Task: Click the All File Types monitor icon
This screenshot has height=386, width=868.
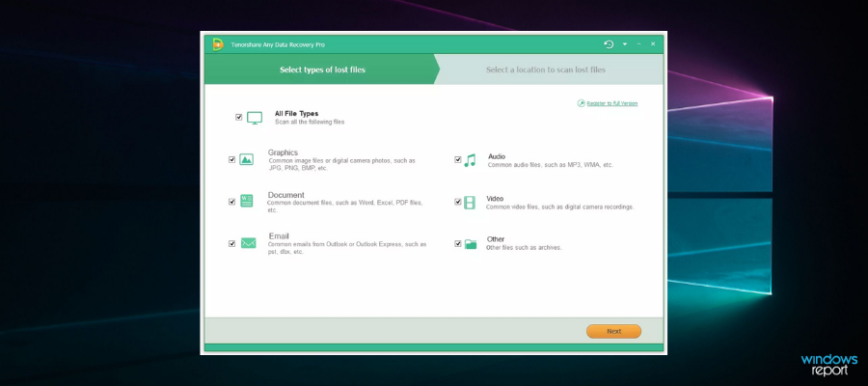Action: (255, 118)
